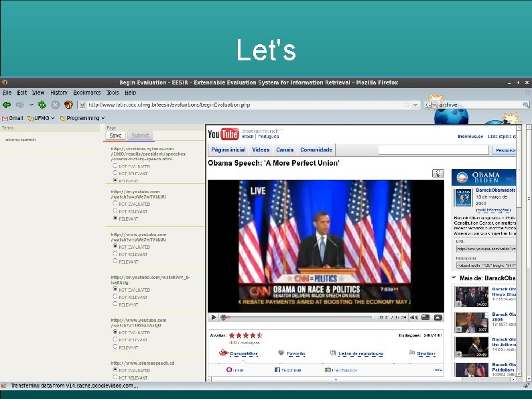The height and width of the screenshot is (399, 532).
Task: Open the File menu
Action: coord(7,93)
